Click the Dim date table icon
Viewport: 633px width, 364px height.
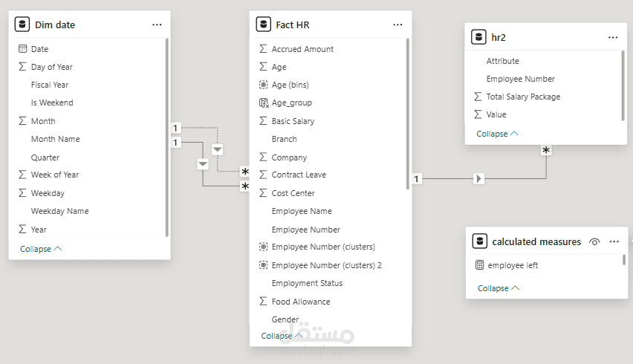tap(22, 25)
